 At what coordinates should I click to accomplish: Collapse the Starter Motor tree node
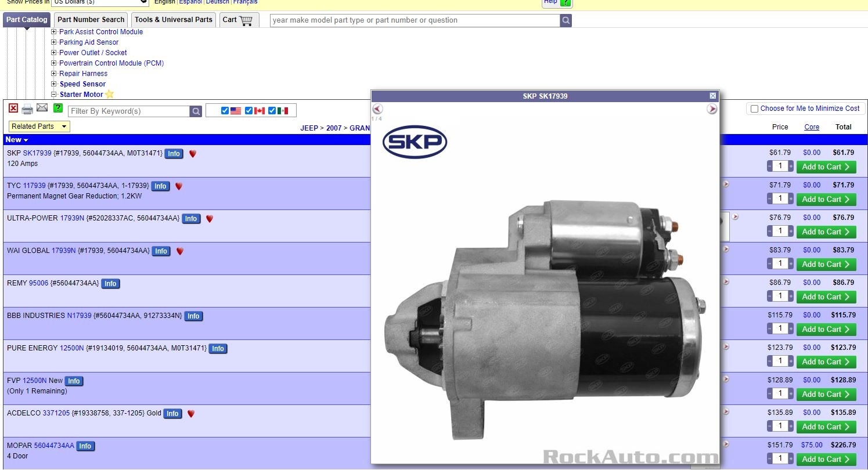coord(54,95)
